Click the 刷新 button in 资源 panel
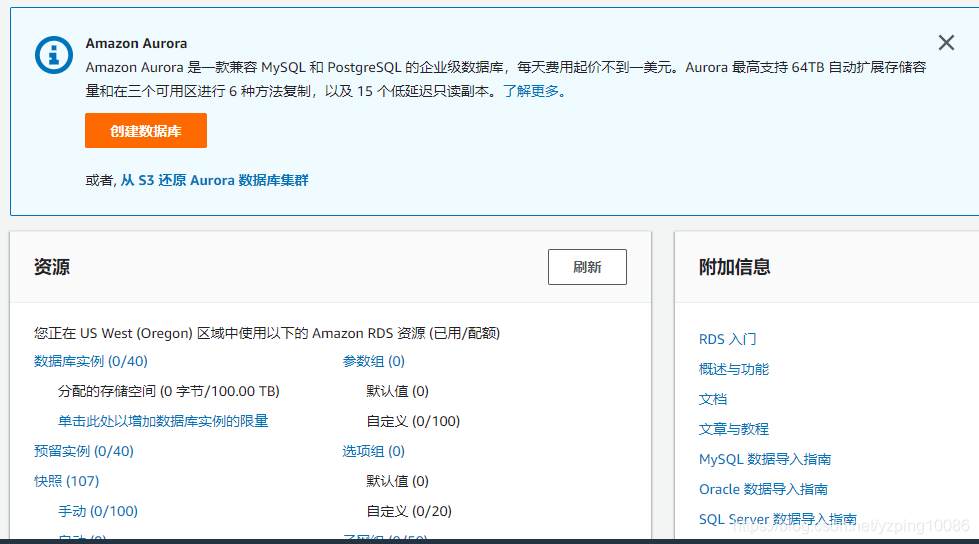 (587, 267)
